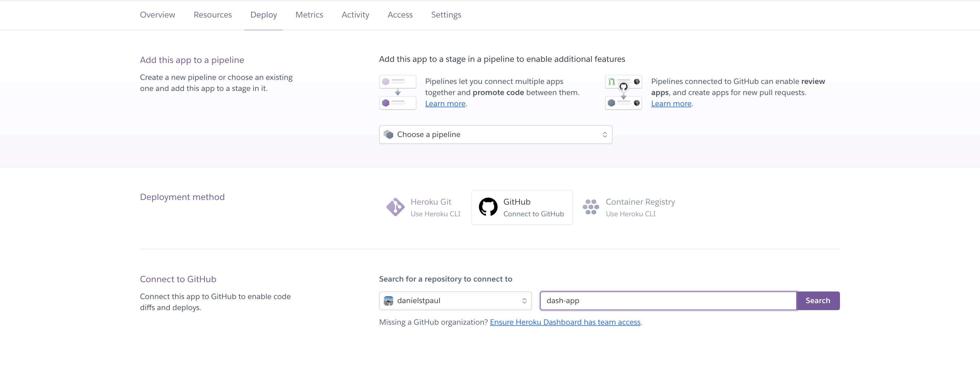Click the Use Heroku CLI text under Container Registry
Viewport: 980px width, 376px height.
[630, 214]
